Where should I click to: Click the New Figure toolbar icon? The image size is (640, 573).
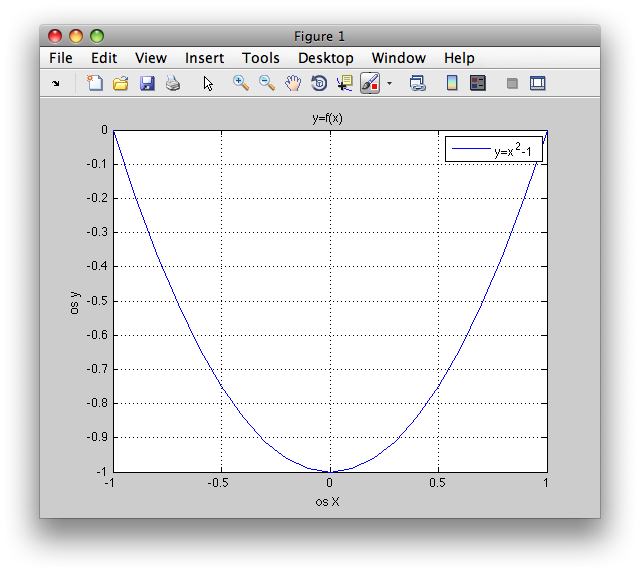95,83
